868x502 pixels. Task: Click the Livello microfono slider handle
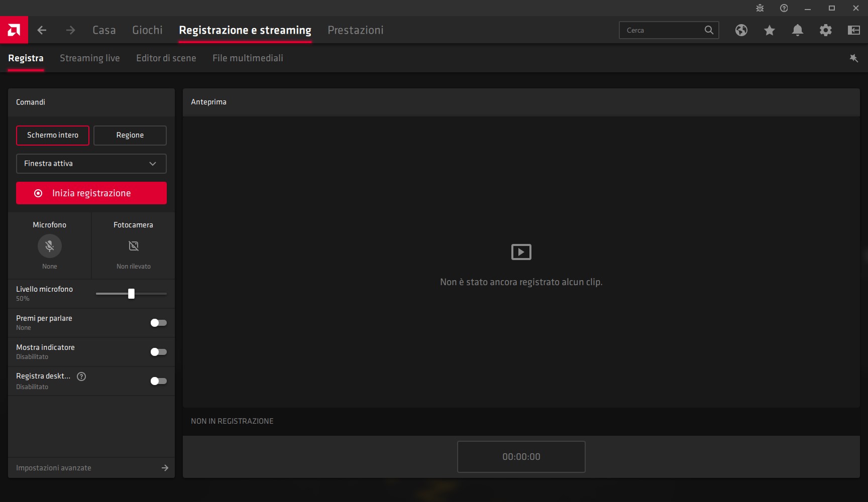pos(131,294)
